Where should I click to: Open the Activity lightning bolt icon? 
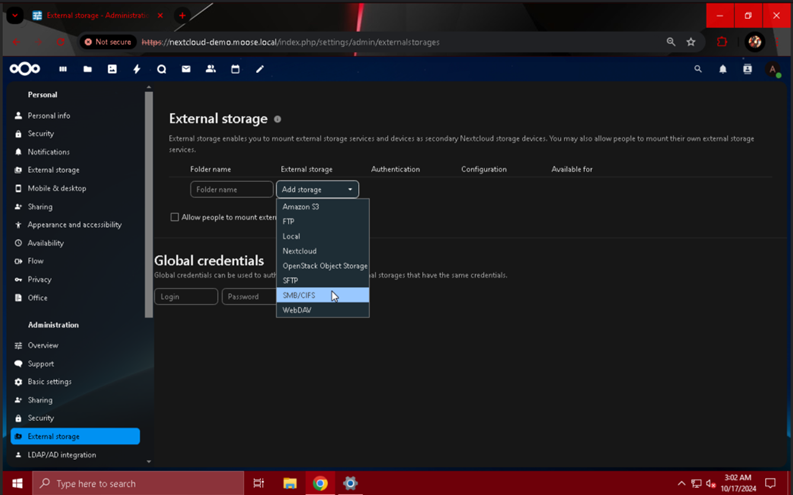point(137,69)
